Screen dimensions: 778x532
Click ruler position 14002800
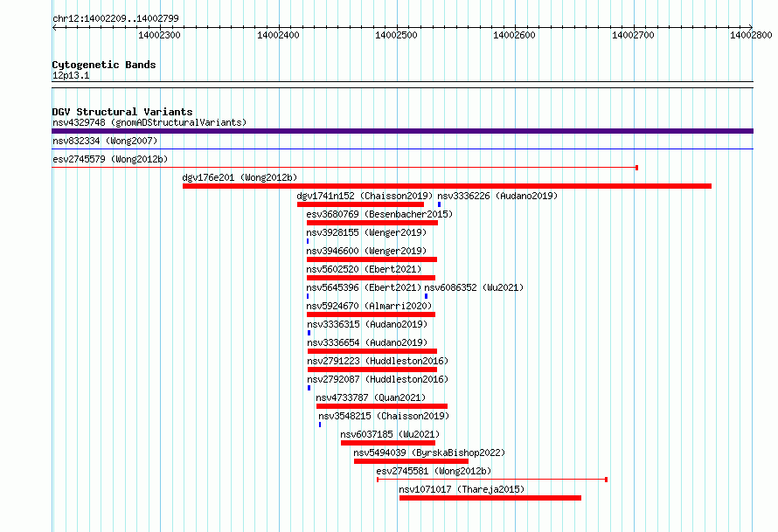(x=751, y=35)
